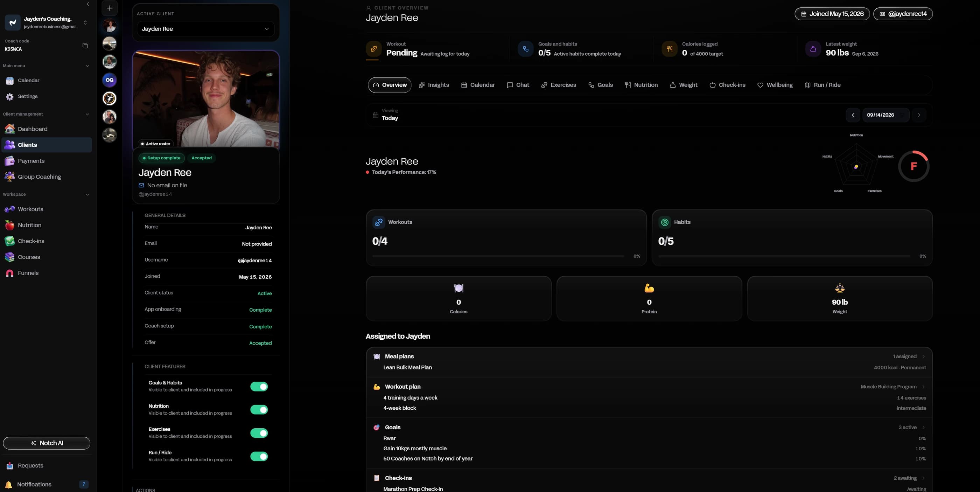The height and width of the screenshot is (492, 980).
Task: Open Settings from the main menu
Action: click(47, 97)
